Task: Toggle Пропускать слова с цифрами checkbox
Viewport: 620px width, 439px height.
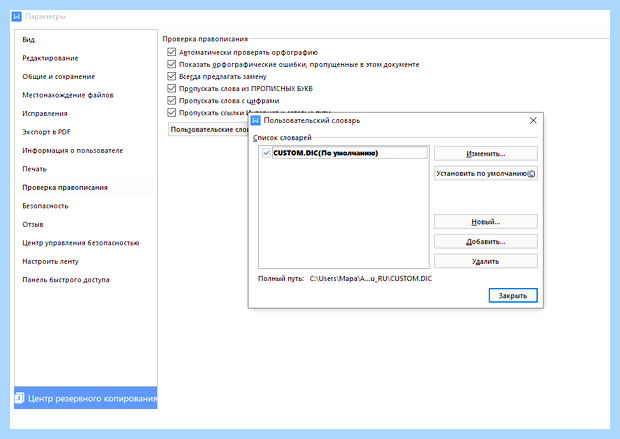Action: pyautogui.click(x=172, y=100)
